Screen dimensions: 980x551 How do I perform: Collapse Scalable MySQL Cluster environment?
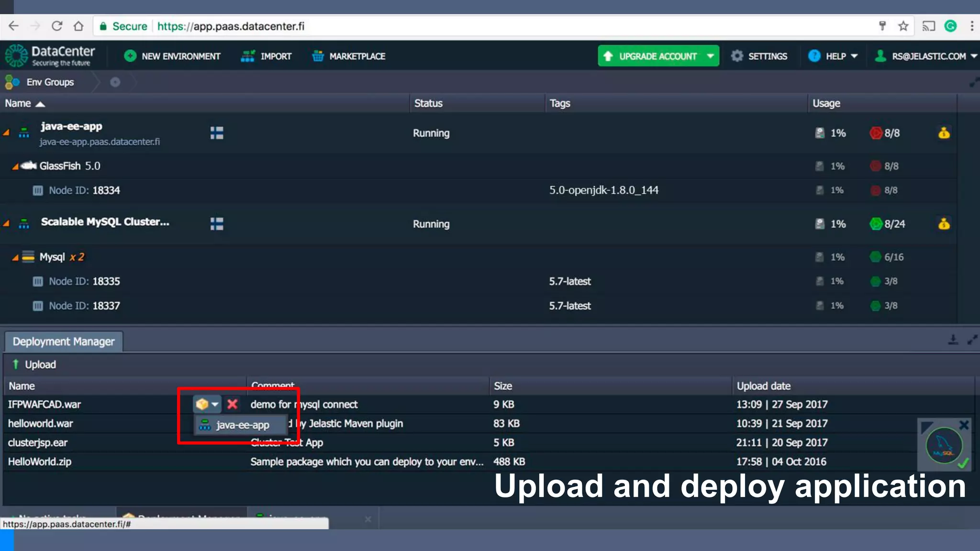click(x=6, y=223)
